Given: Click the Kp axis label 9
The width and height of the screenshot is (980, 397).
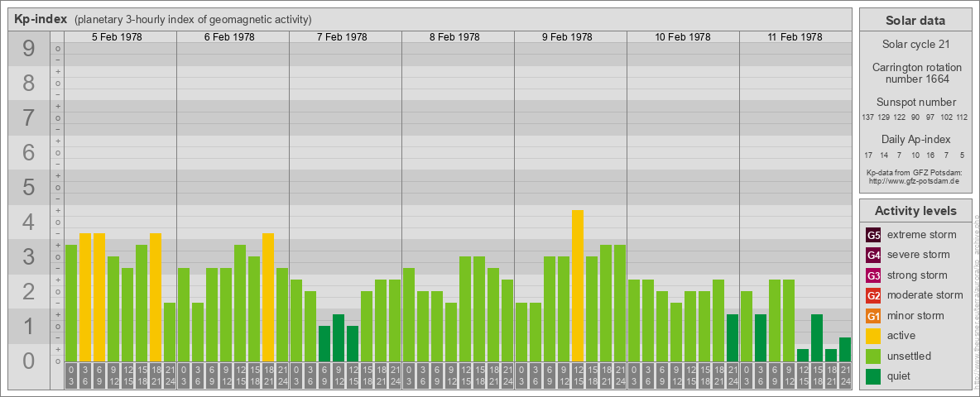Looking at the screenshot, I should click(29, 49).
